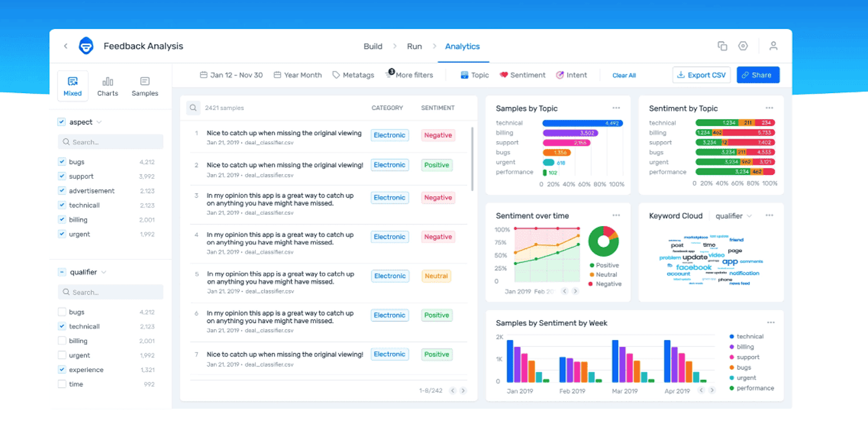
Task: Open Sentiment by Topic options menu
Action: (x=769, y=108)
